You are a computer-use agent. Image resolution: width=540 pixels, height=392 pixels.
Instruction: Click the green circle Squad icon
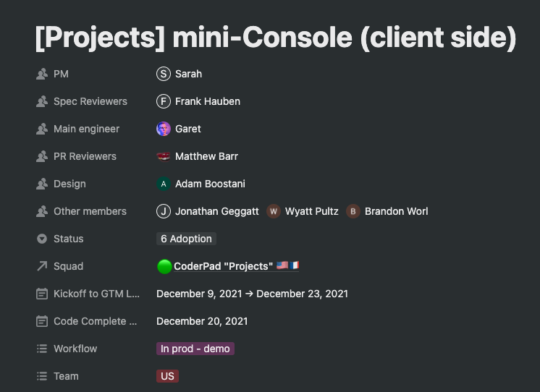tap(164, 266)
